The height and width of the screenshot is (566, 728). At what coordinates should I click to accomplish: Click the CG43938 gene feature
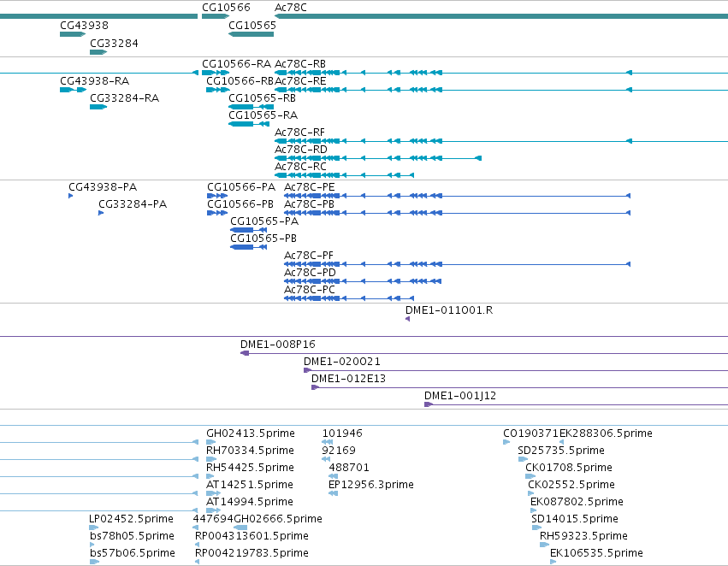click(x=73, y=34)
